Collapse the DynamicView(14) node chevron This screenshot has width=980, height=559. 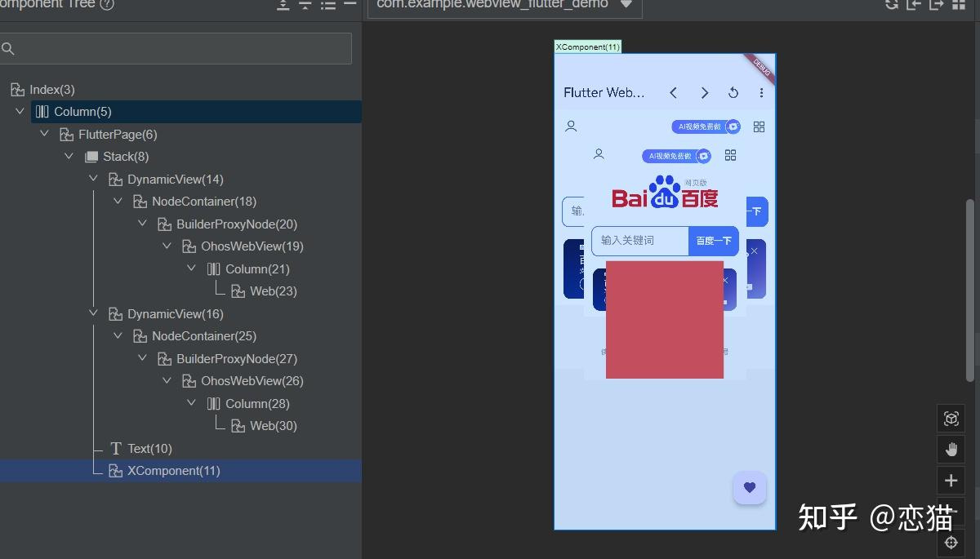[x=94, y=179]
